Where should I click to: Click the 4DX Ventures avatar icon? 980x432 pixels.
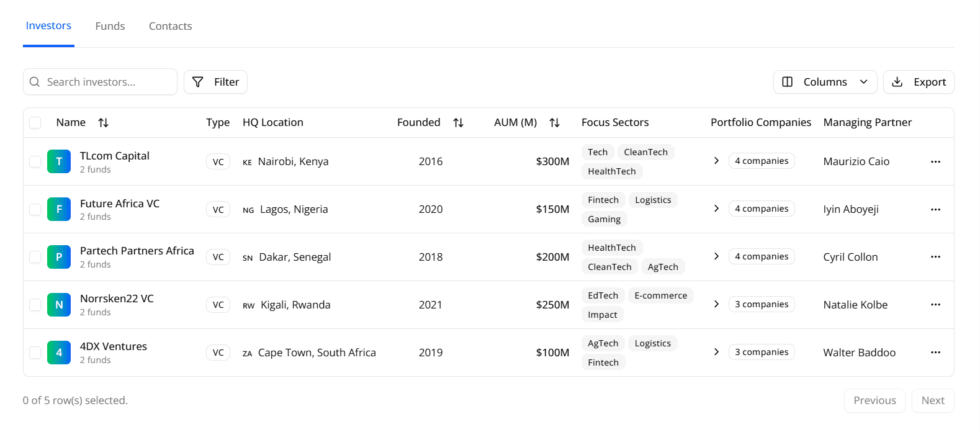tap(59, 353)
